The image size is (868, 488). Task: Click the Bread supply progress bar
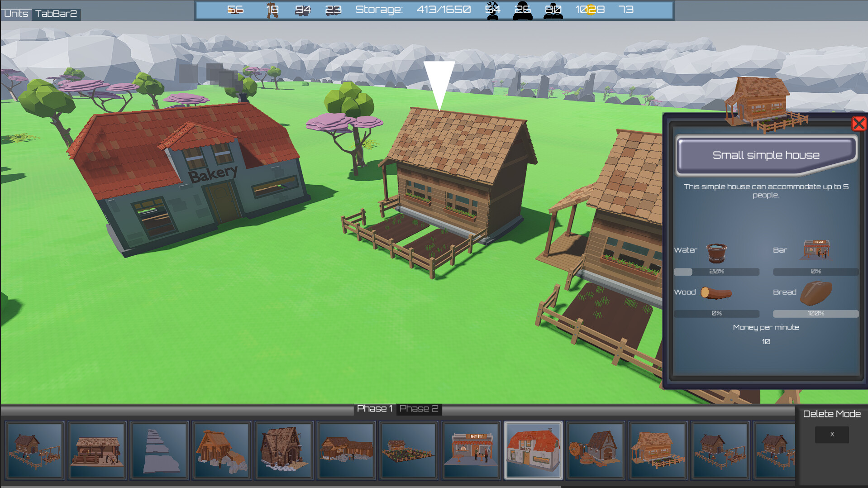pyautogui.click(x=816, y=313)
